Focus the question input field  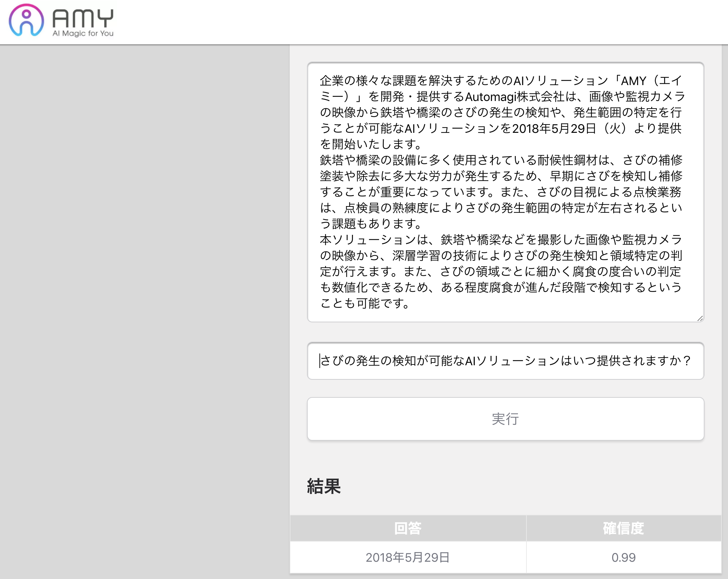pyautogui.click(x=505, y=361)
